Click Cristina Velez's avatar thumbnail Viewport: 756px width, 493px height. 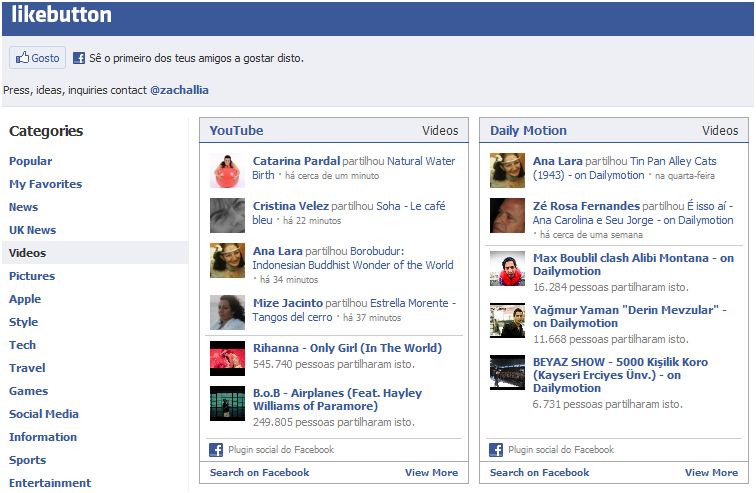[228, 215]
